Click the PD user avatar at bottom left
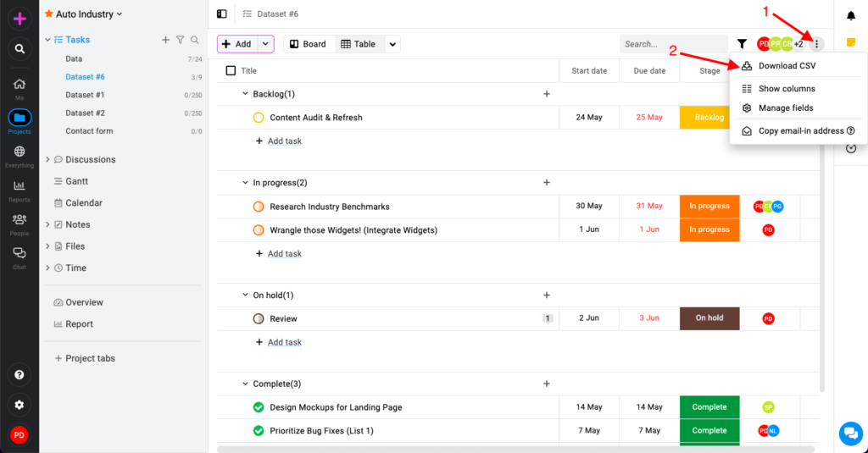Screen dimensions: 868x453 (19, 435)
